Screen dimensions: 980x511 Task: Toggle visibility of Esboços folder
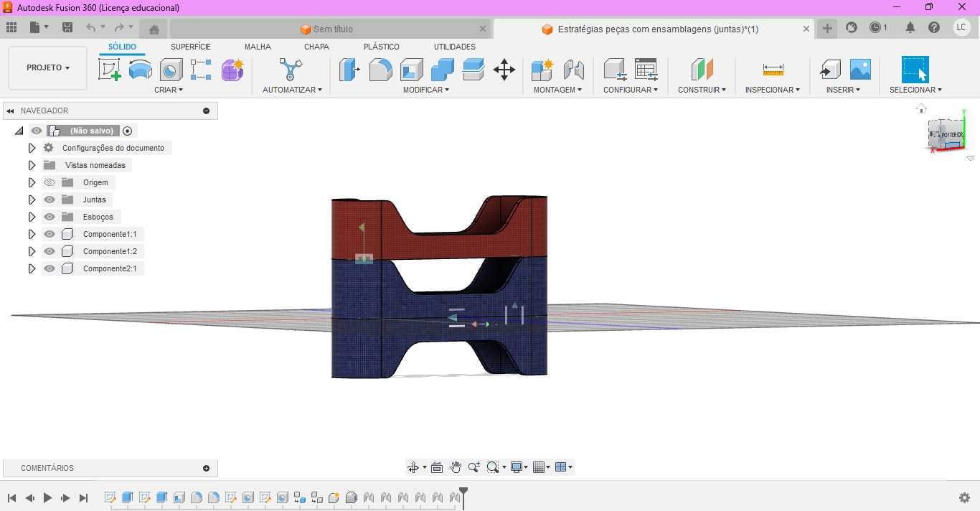tap(50, 217)
